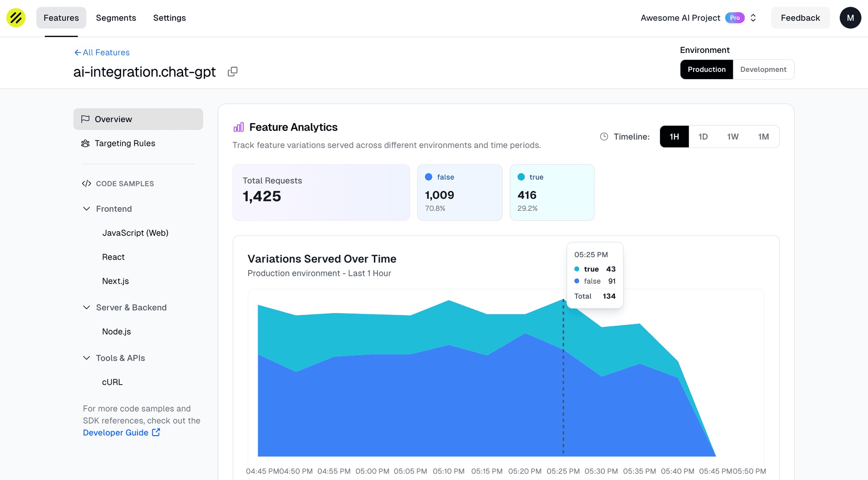Open the Awesome AI Project selector
The image size is (868, 480).
(753, 18)
